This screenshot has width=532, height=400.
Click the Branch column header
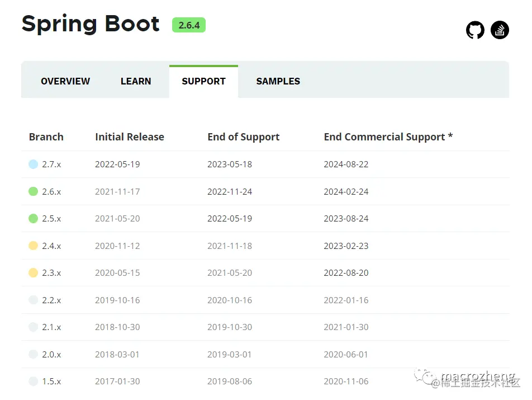tap(46, 137)
